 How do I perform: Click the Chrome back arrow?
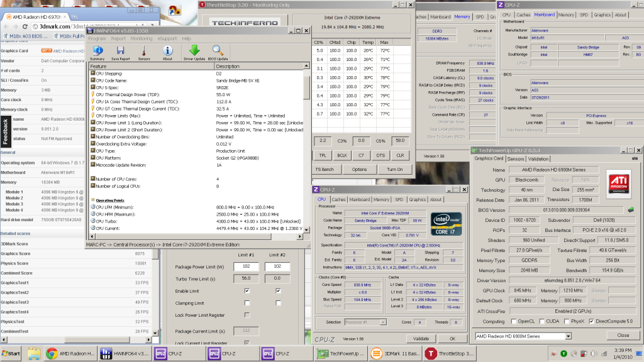(x=6, y=26)
